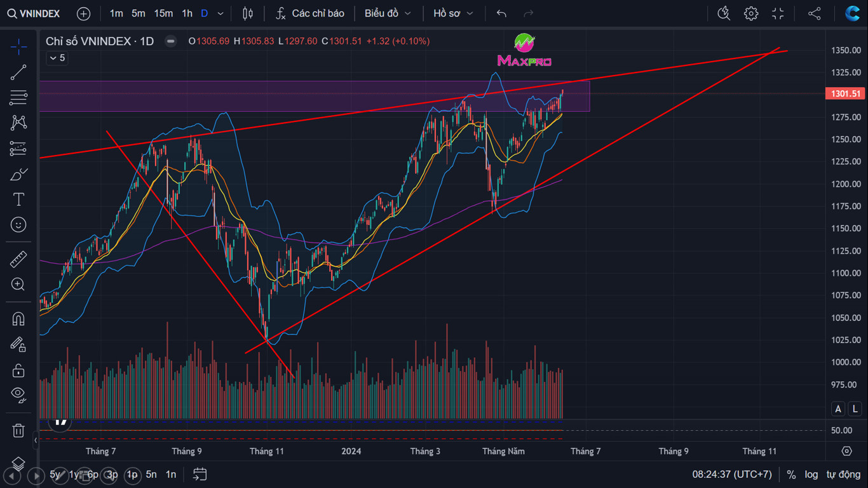Select the text annotation tool

point(18,200)
